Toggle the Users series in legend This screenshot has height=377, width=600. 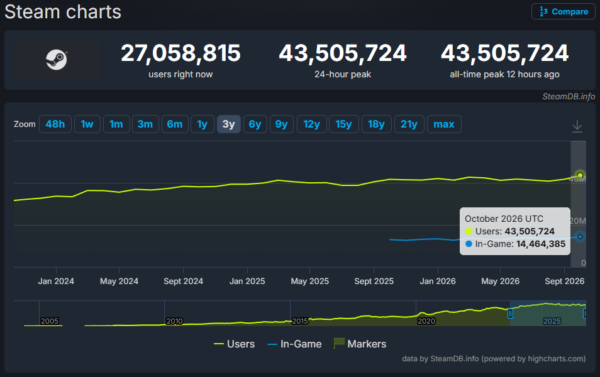pos(234,344)
